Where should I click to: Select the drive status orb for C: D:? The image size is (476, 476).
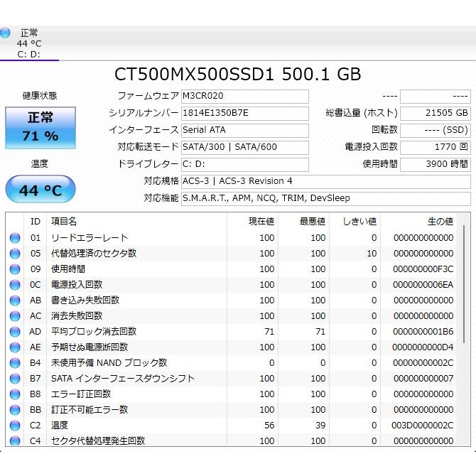pyautogui.click(x=5, y=33)
